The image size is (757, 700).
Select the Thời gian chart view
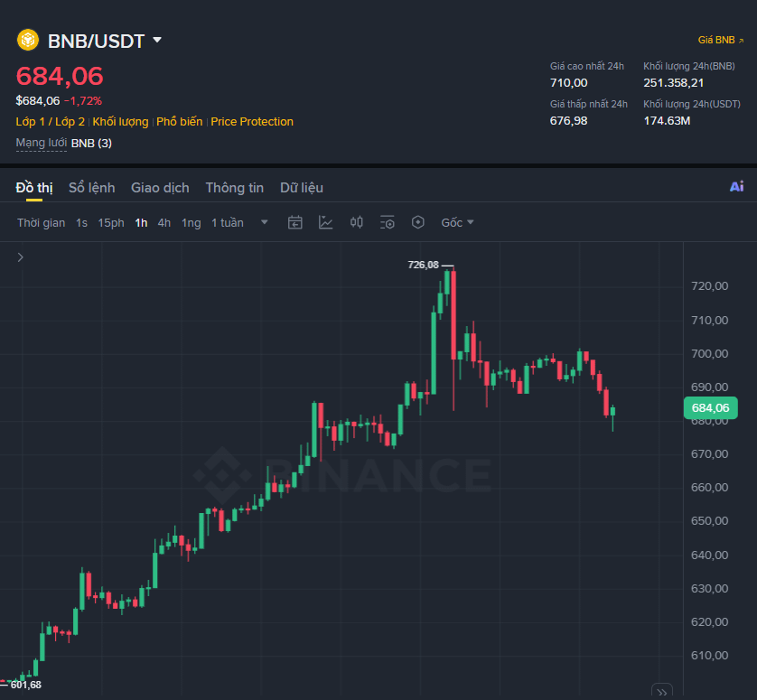(x=41, y=223)
